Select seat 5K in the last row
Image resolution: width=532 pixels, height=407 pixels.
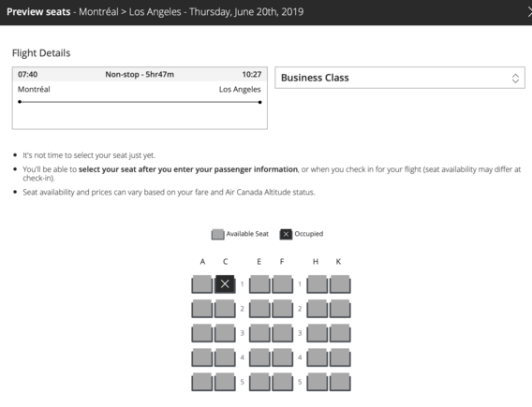pos(340,382)
